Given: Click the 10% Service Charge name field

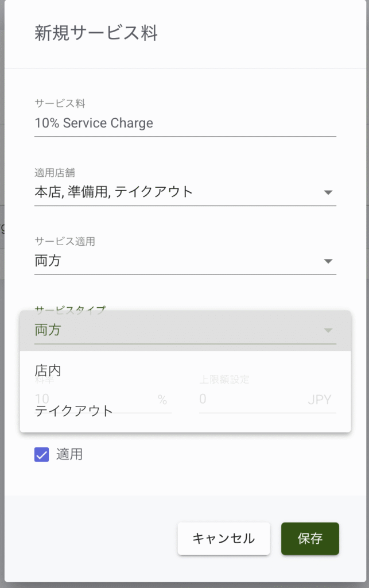Looking at the screenshot, I should coord(184,123).
